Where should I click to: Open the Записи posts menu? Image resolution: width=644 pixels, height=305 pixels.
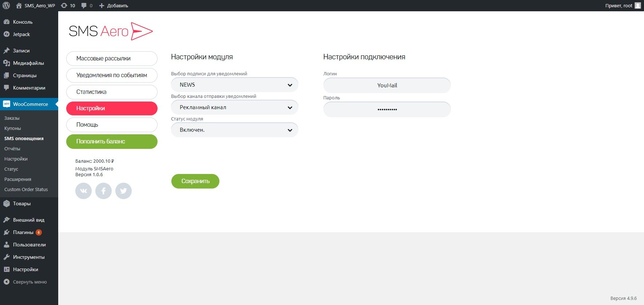tap(29, 51)
